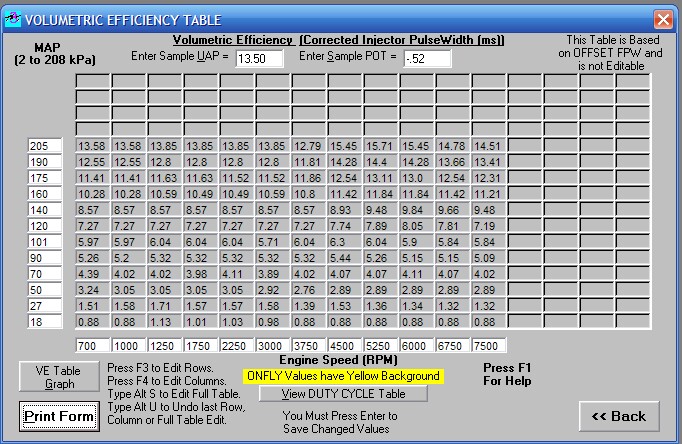The image size is (682, 444).
Task: Open the VE Table Graph
Action: tap(59, 377)
